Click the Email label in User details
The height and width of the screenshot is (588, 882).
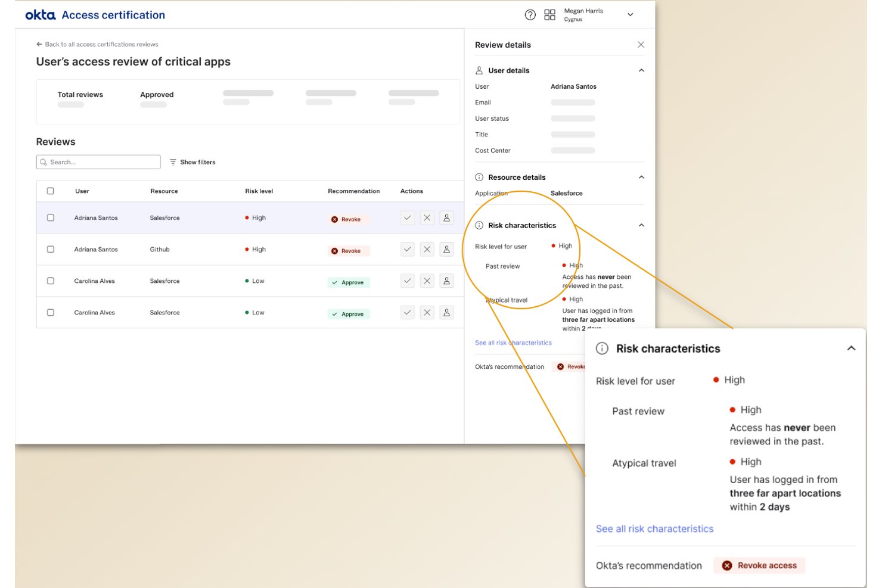coord(483,102)
